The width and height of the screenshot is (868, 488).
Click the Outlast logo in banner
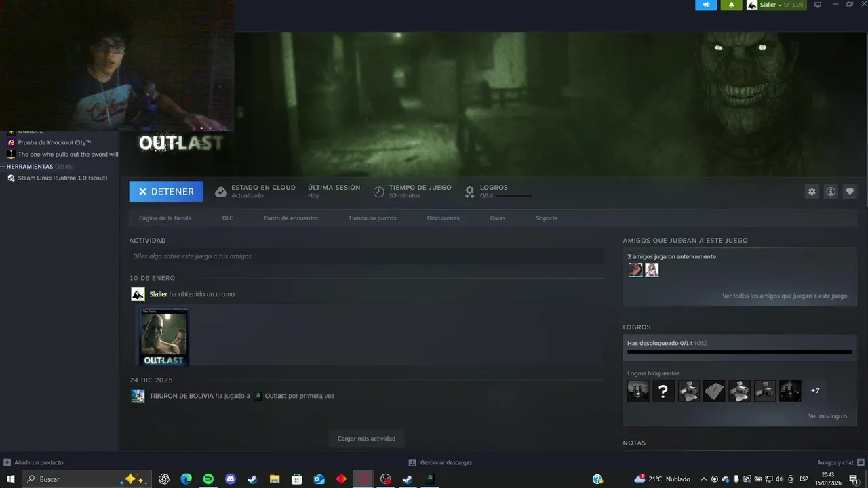point(180,143)
